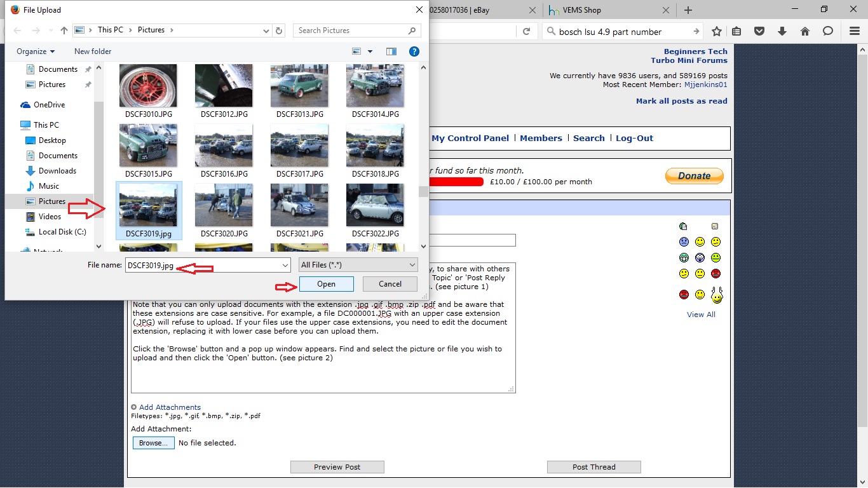Open View All smileys link

coord(701,315)
